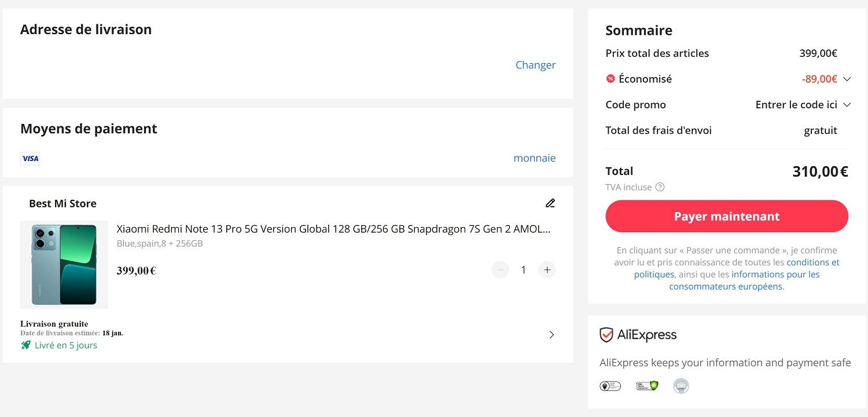868x417 pixels.
Task: Click the TVA incluse help question mark
Action: [660, 187]
